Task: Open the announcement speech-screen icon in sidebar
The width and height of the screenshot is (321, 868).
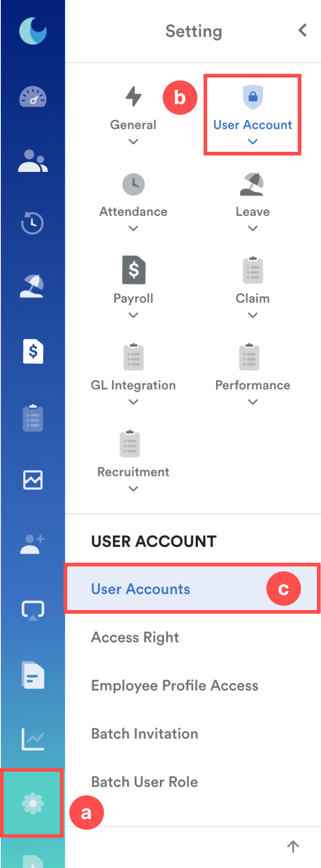Action: pyautogui.click(x=33, y=610)
